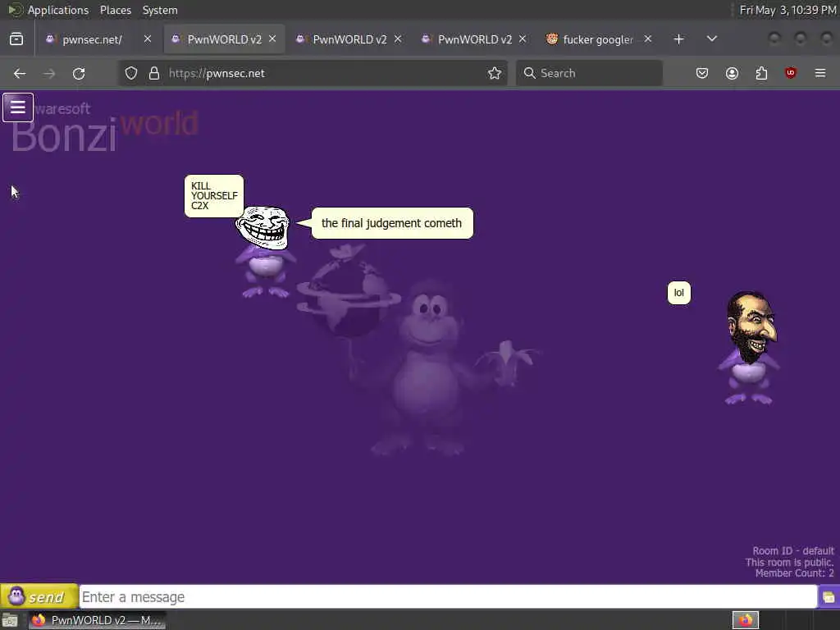Go forward one page

coord(49,73)
